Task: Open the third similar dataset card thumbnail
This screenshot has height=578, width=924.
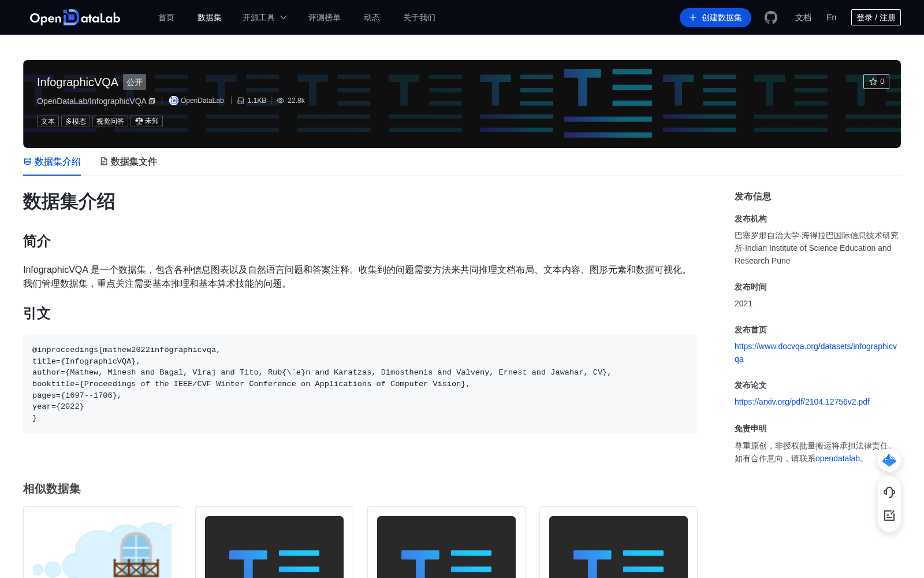Action: click(446, 547)
